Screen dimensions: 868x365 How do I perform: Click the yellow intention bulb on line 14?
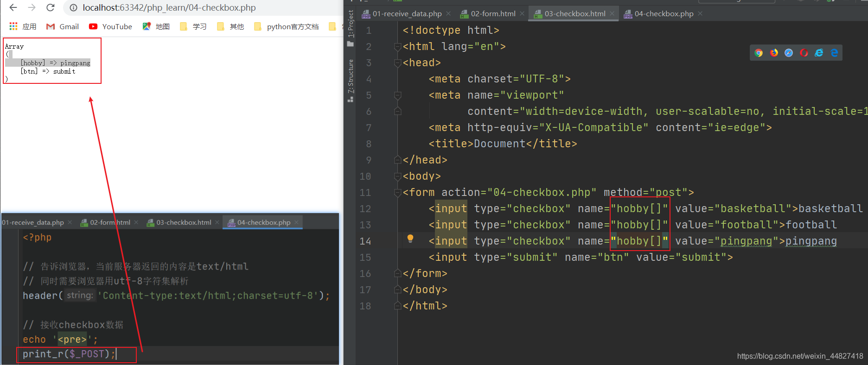coord(410,239)
